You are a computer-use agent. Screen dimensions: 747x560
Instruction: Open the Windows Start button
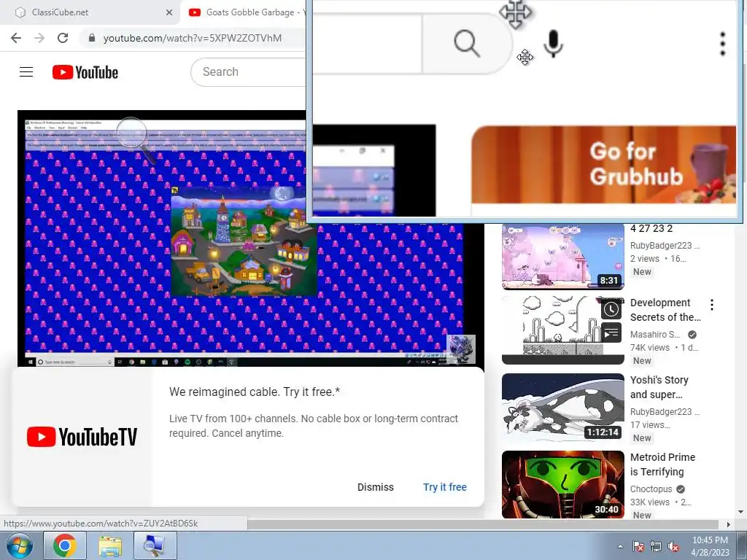[19, 545]
